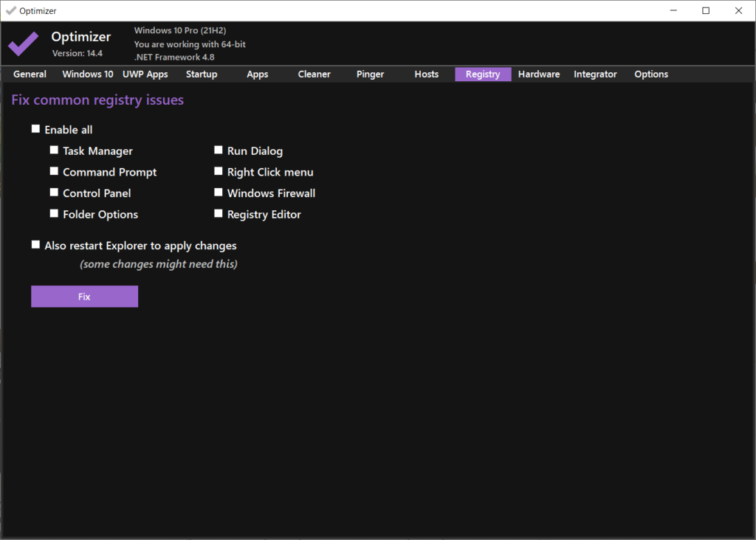Screen dimensions: 756x540
Task: Click the Optimizer title bar icon
Action: click(10, 10)
